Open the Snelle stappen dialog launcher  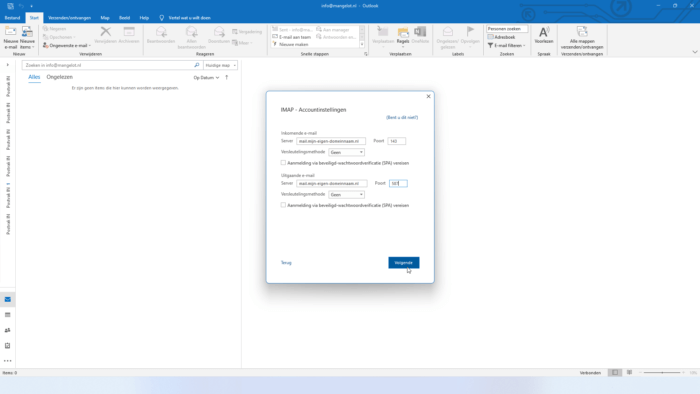coord(366,54)
